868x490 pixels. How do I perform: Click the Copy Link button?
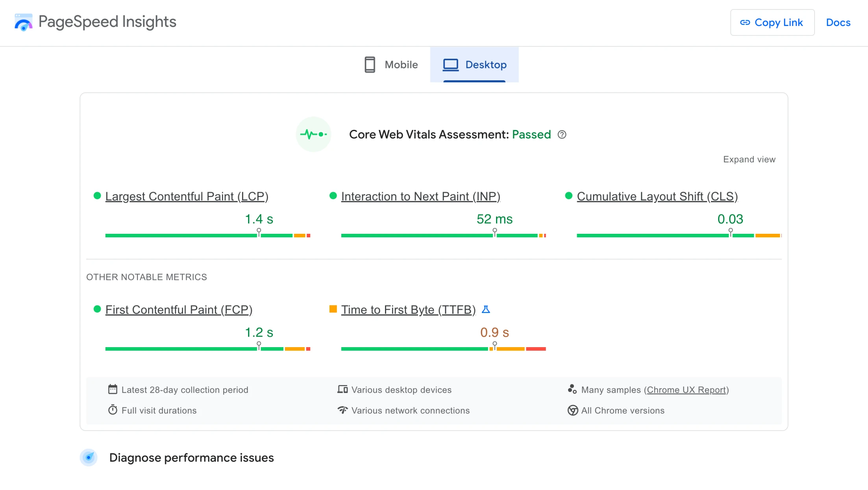(772, 22)
